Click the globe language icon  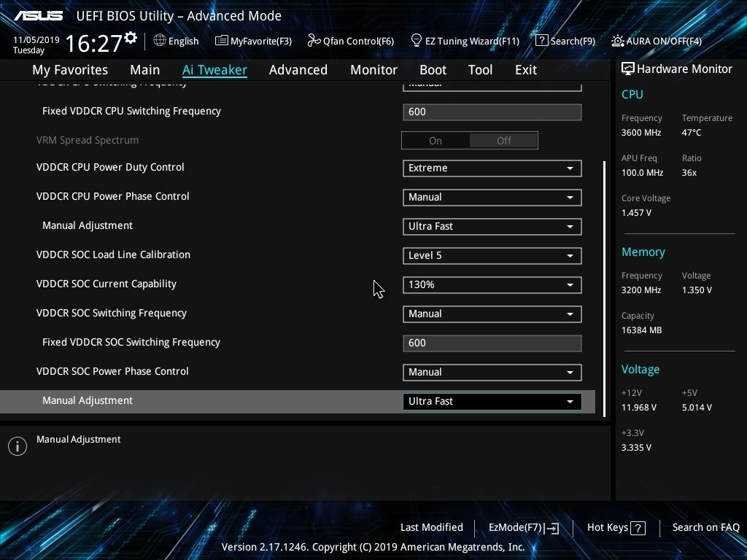point(160,41)
